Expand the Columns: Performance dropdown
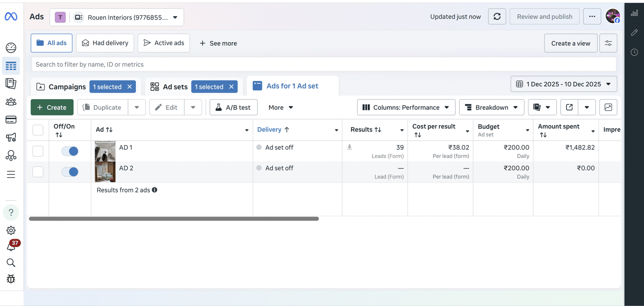This screenshot has width=644, height=306. tap(406, 108)
